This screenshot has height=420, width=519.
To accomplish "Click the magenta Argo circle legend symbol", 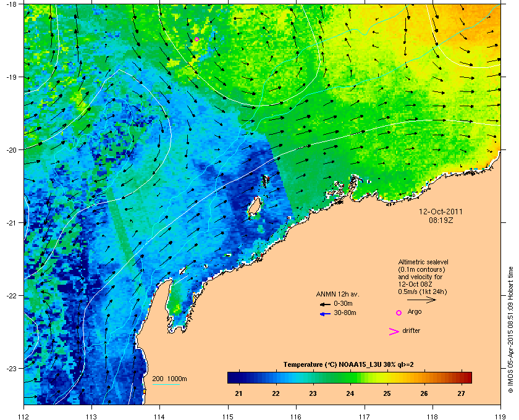I will click(399, 313).
